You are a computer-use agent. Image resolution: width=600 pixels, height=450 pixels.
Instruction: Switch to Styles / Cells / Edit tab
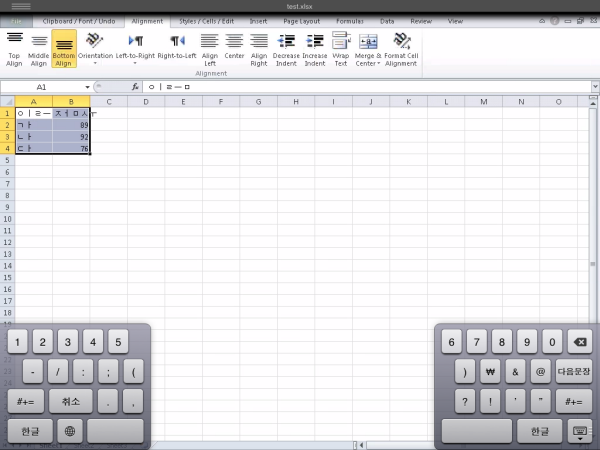[x=207, y=21]
